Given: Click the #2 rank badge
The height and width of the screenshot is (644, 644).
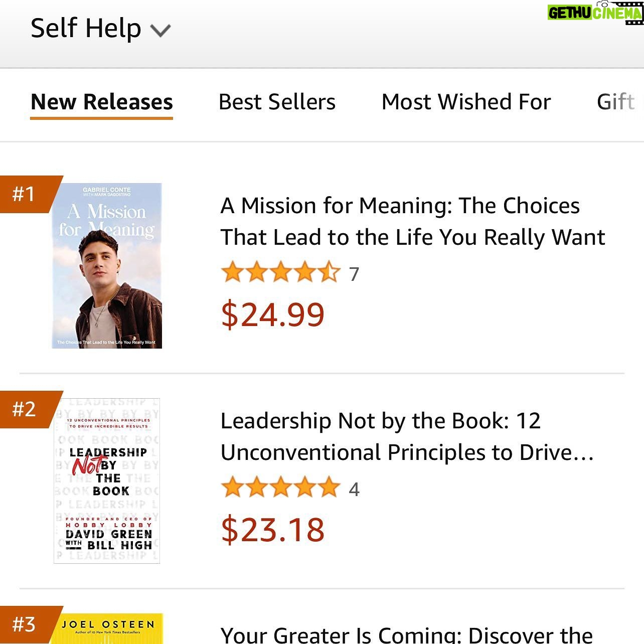Looking at the screenshot, I should (25, 409).
